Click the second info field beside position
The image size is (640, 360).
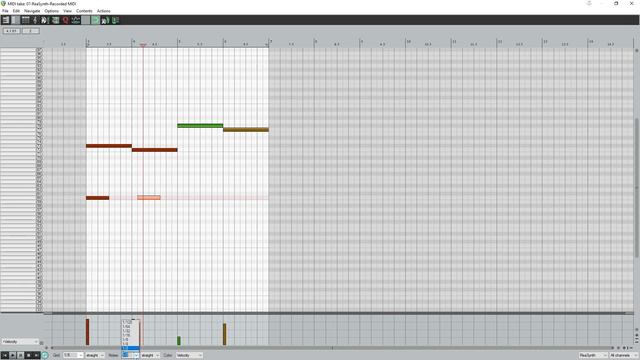(x=31, y=31)
